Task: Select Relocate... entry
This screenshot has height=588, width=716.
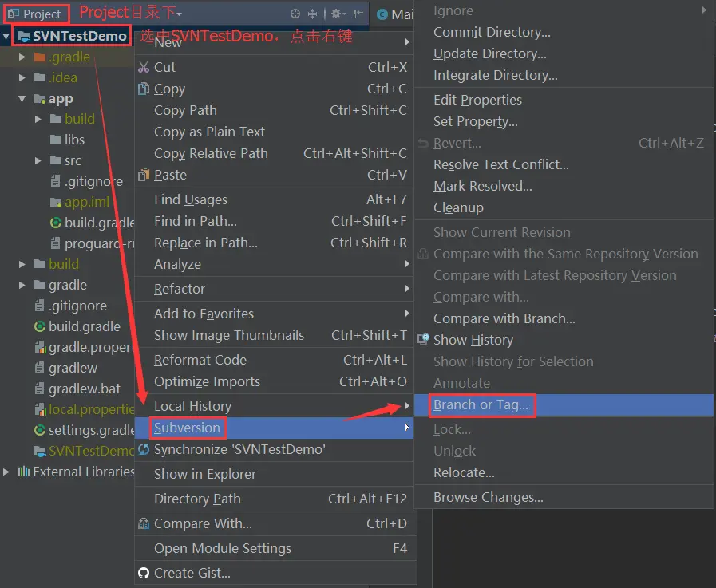Action: 564,472
